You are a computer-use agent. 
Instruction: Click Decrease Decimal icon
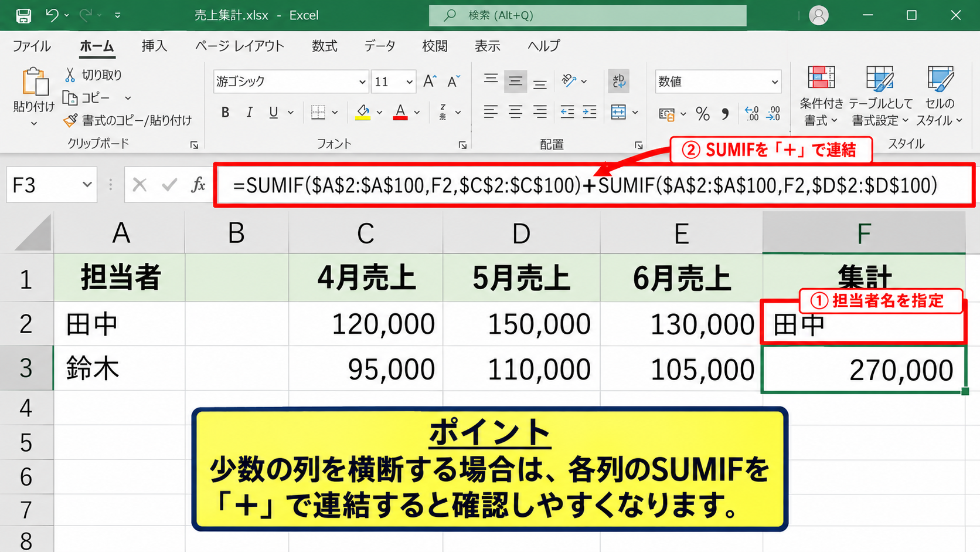(x=774, y=114)
